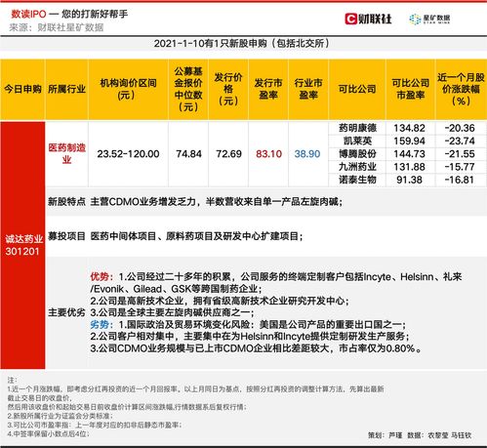Viewport: 487px width, 448px height.
Task: Click the 发行市盈率 column header
Action: coord(268,89)
